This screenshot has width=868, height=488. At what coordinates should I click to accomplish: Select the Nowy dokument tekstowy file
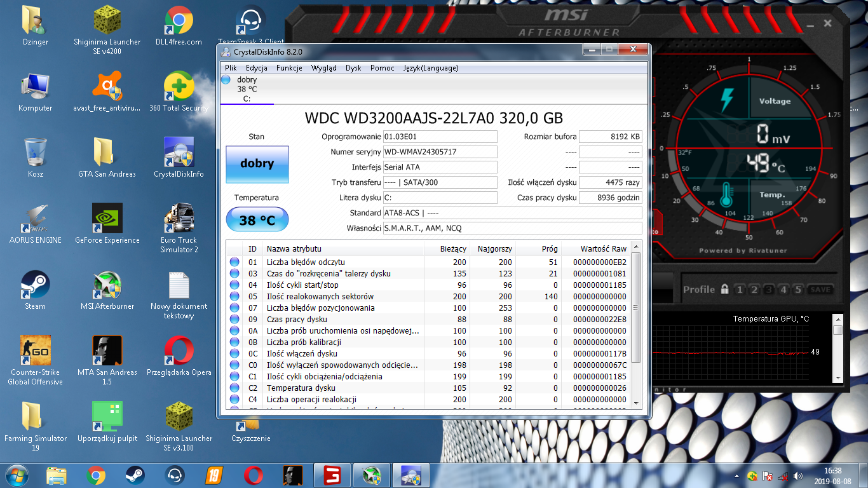[179, 294]
